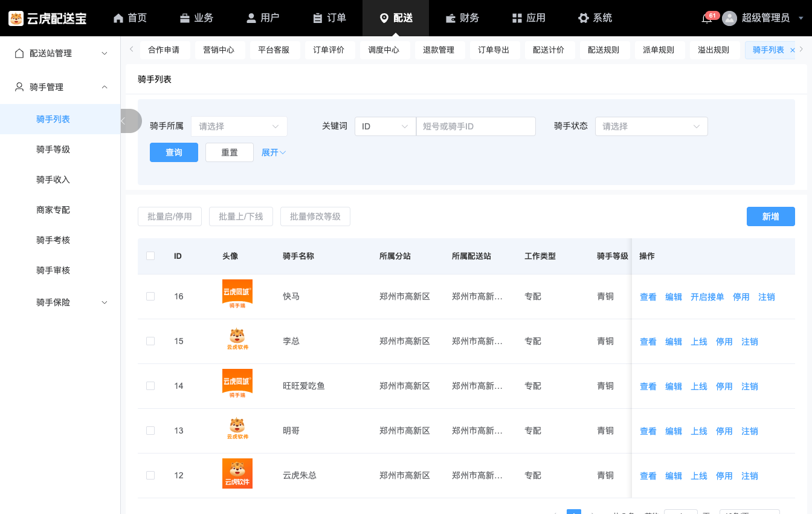Screen dimensions: 812x514
Task: Open the 业务 top menu
Action: click(x=196, y=18)
